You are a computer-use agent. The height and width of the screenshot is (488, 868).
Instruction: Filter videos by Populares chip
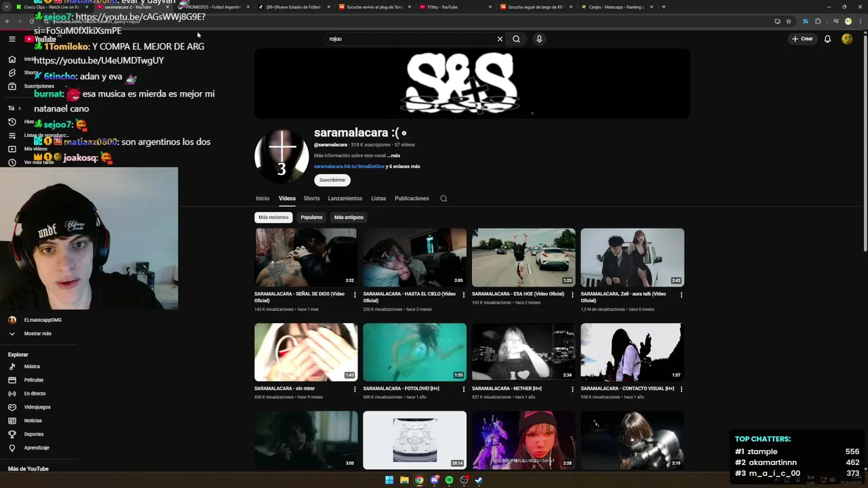pyautogui.click(x=311, y=218)
